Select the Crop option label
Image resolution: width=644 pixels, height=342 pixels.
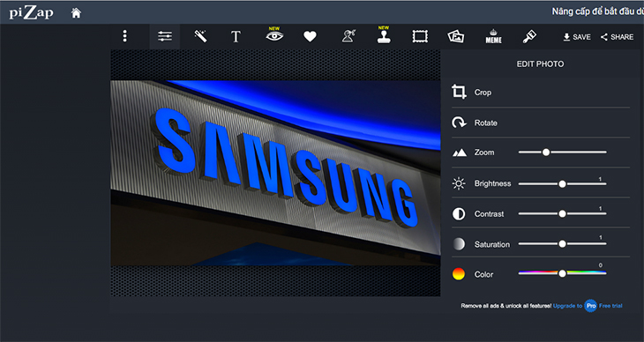coord(483,93)
